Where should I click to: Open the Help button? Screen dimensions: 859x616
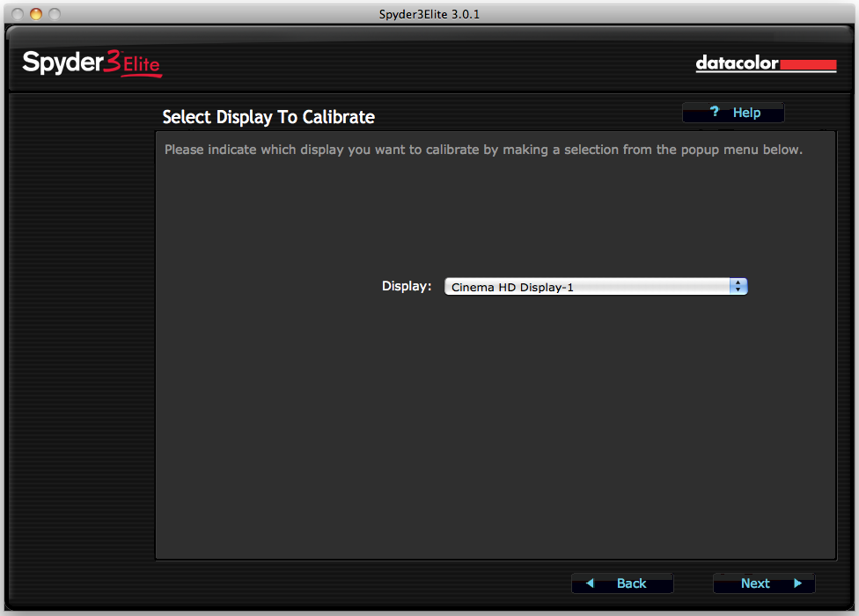(x=733, y=113)
